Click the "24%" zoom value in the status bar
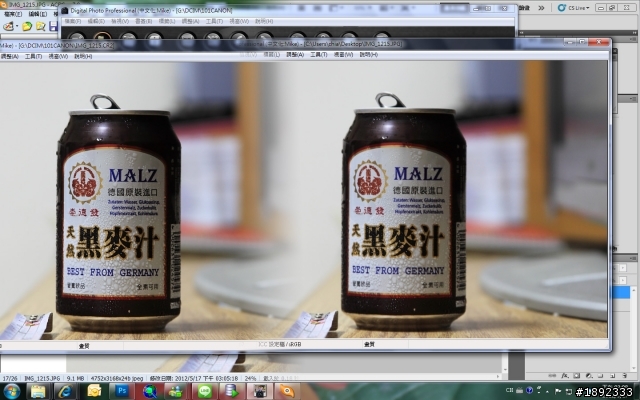 [250, 378]
